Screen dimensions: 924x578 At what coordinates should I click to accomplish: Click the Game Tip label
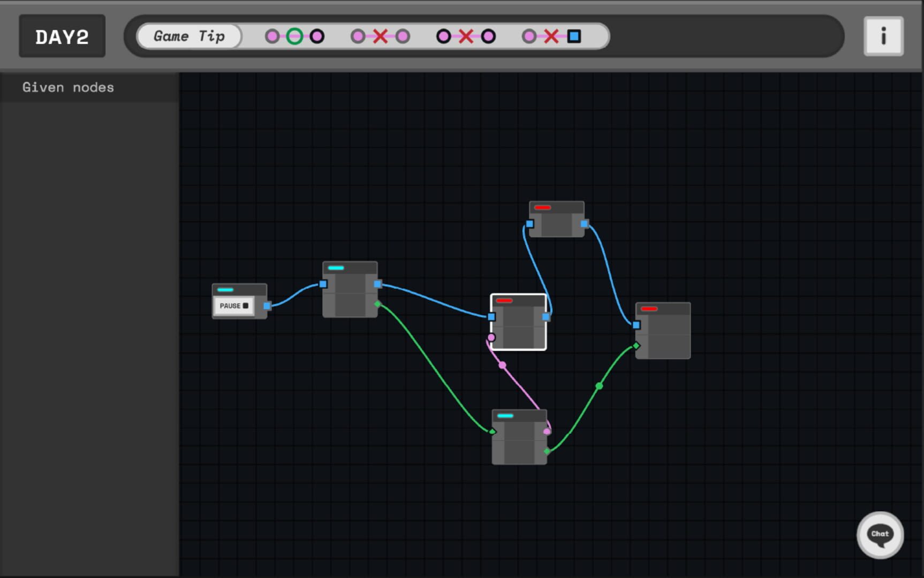[x=189, y=36]
